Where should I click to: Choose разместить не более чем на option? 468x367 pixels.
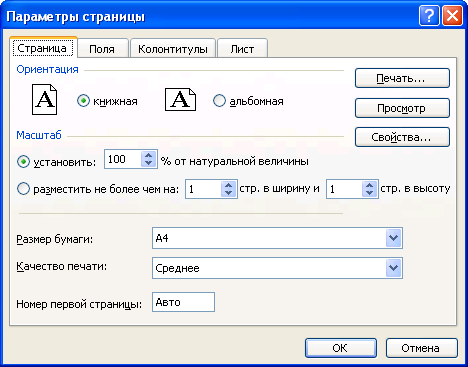click(23, 189)
